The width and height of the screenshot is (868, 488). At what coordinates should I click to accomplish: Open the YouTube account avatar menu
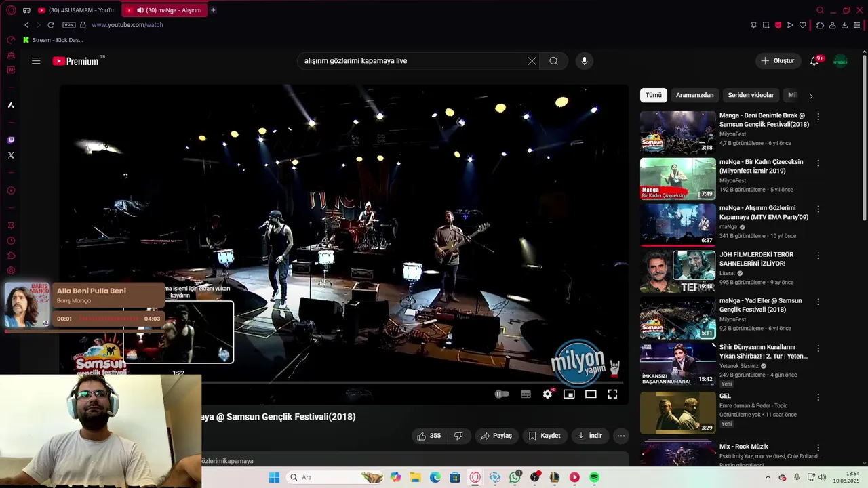pos(840,61)
